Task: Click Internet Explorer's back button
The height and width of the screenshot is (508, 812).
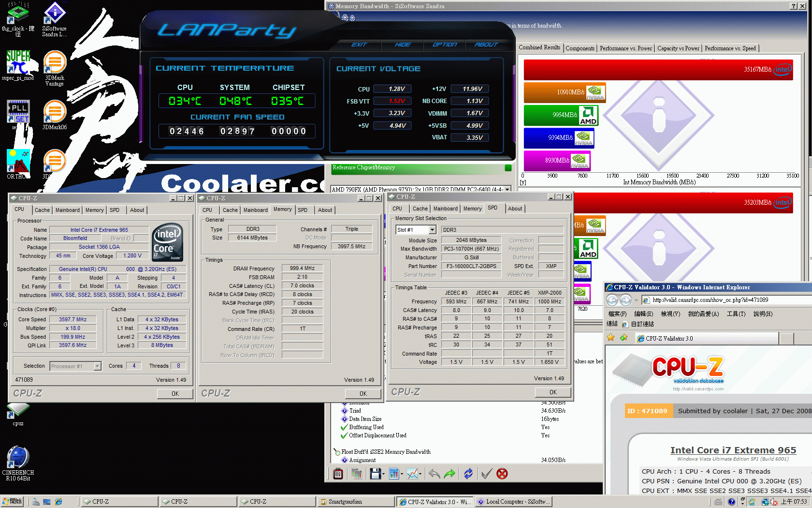Action: pos(612,300)
